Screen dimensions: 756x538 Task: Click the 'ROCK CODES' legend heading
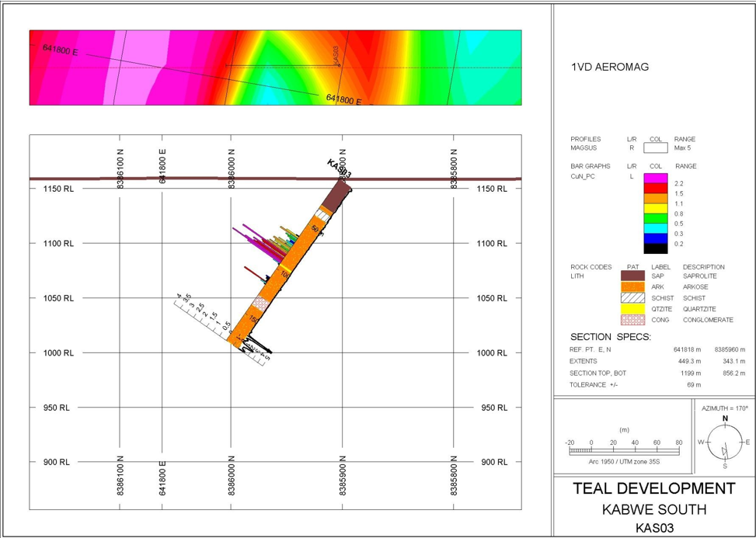(591, 267)
